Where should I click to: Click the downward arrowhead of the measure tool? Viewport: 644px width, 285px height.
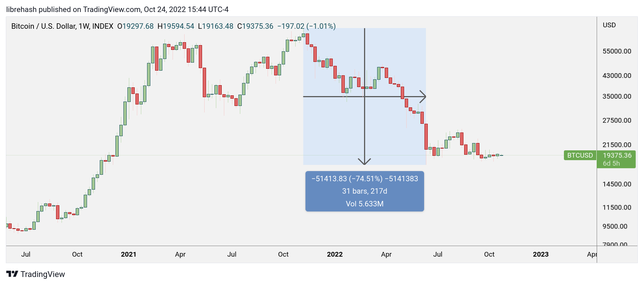[364, 162]
